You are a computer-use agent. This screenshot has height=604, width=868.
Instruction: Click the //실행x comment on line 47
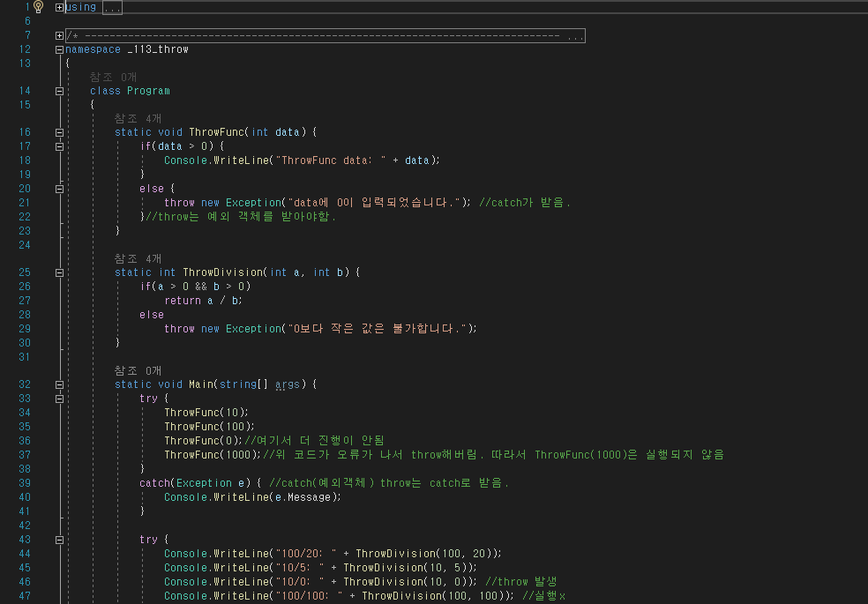543,596
